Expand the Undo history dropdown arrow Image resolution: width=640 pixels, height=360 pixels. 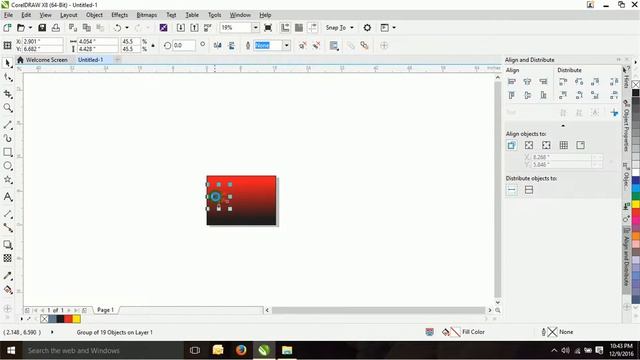(127, 28)
